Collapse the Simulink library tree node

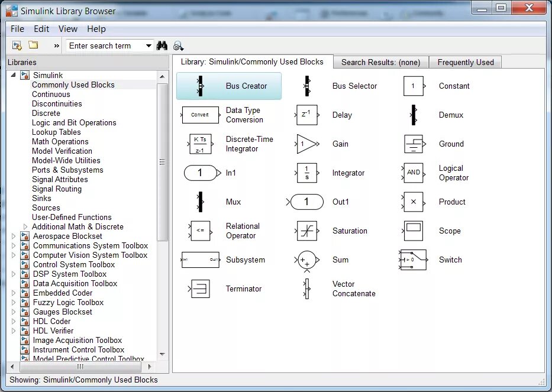click(x=14, y=75)
